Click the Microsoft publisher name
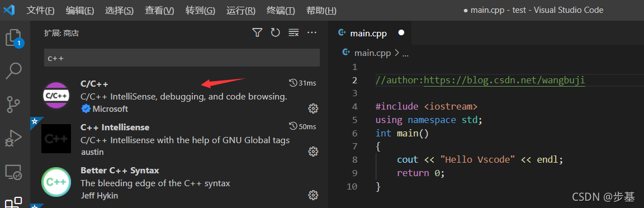This screenshot has width=644, height=208. click(x=110, y=109)
